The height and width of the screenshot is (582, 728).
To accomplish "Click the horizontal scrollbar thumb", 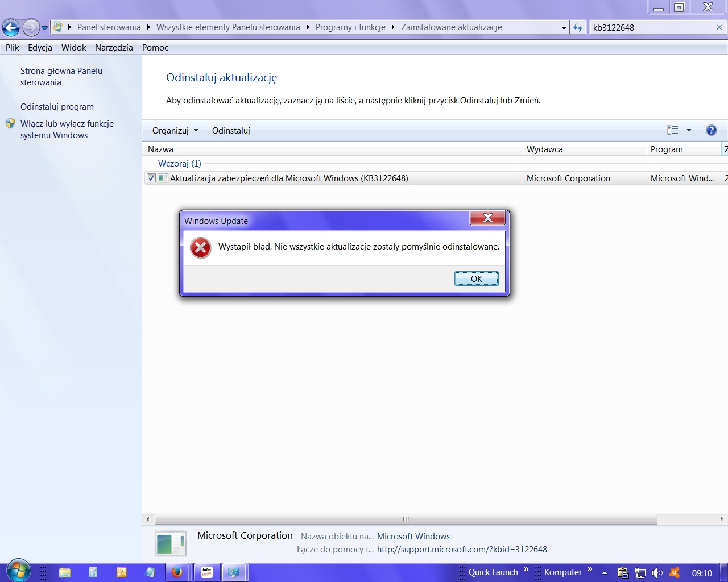I will tap(406, 519).
